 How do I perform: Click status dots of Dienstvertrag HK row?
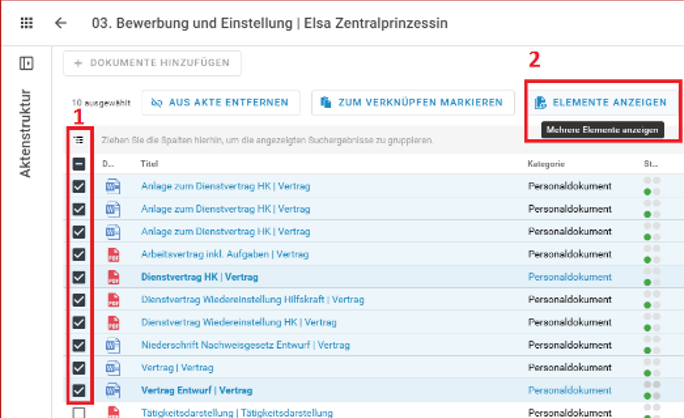pos(652,277)
